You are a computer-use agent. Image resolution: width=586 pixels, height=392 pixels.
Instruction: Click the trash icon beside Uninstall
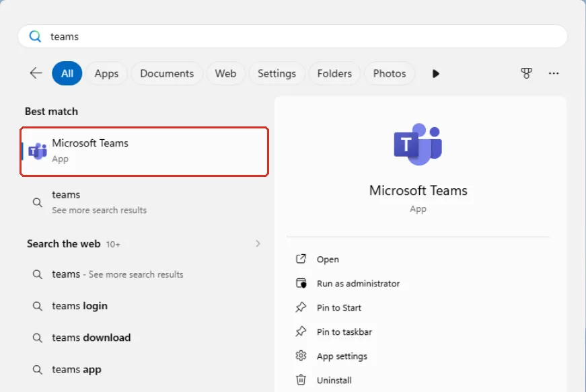301,380
